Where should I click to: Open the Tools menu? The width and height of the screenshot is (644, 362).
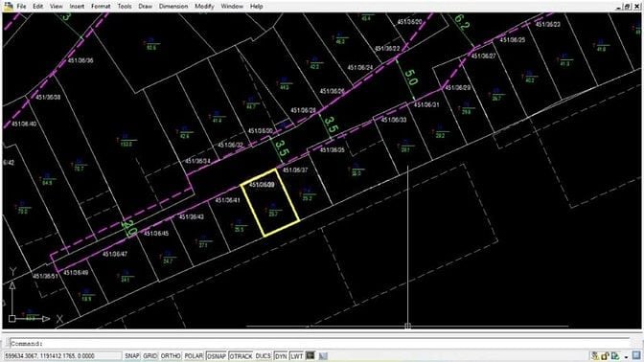click(125, 6)
